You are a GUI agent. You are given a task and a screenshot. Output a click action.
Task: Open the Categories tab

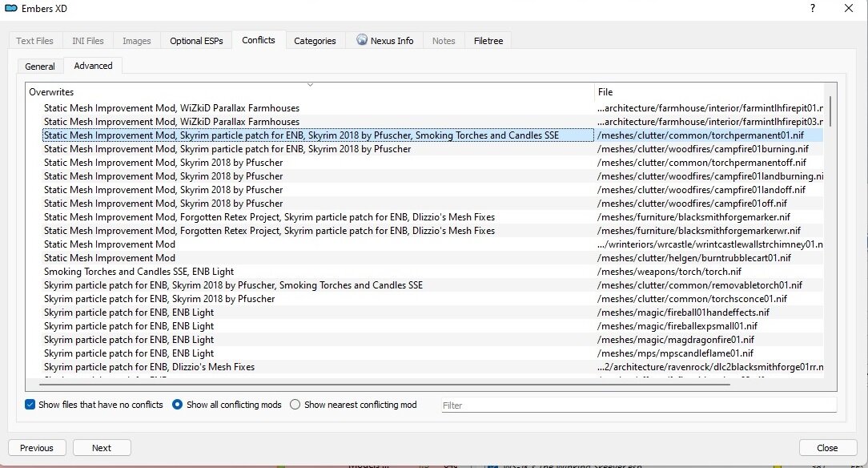click(x=315, y=41)
